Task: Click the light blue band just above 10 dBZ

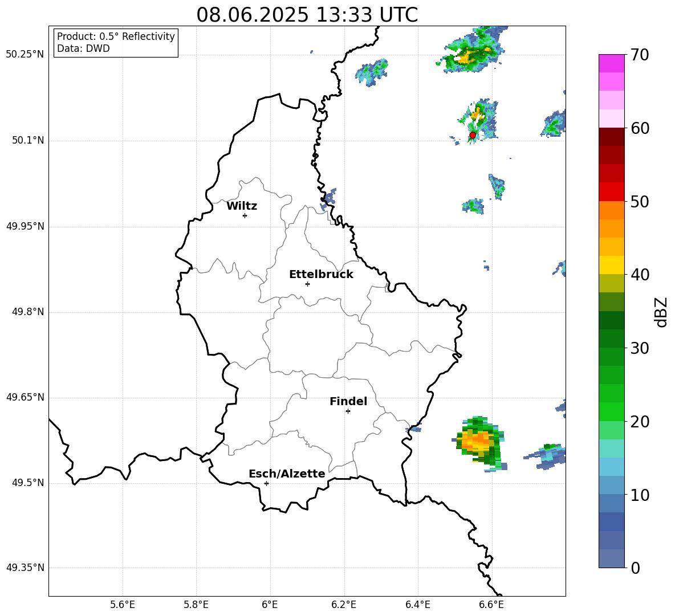Action: tap(611, 486)
